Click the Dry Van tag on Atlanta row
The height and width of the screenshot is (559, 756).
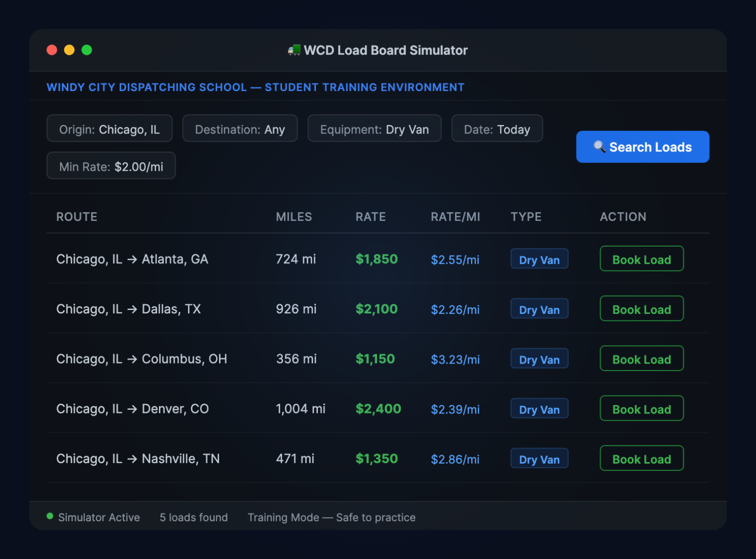539,259
